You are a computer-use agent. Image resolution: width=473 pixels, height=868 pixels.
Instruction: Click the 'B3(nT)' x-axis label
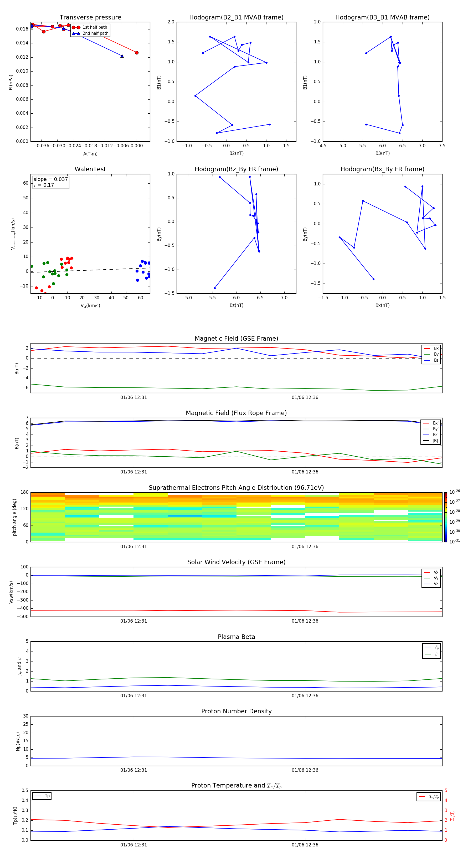click(382, 153)
